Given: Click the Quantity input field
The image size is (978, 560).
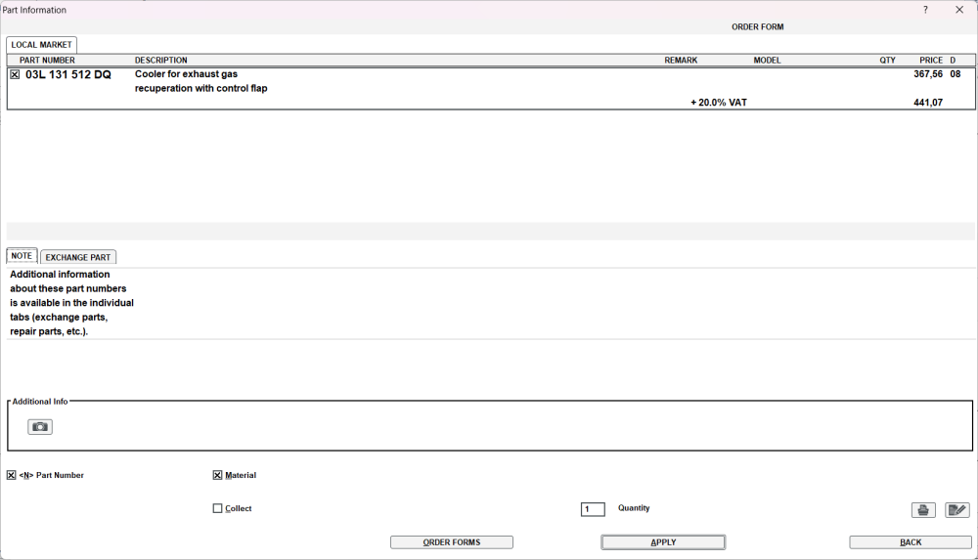Looking at the screenshot, I should pos(593,509).
